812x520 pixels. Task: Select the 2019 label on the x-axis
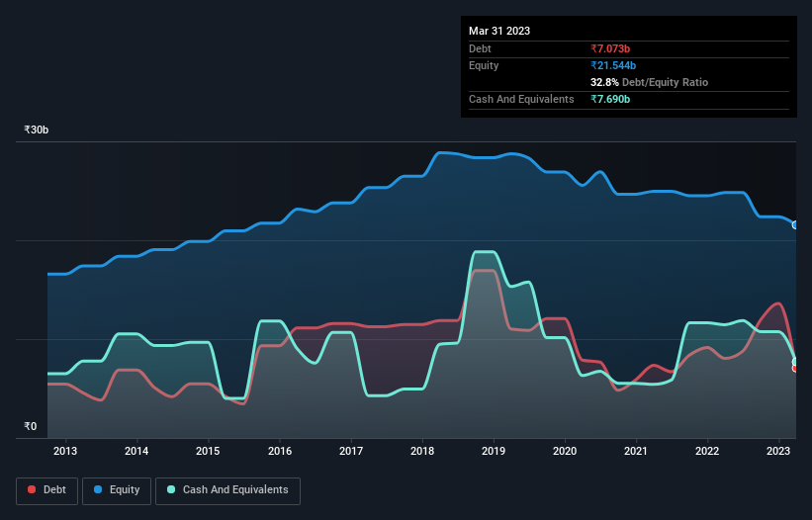(x=494, y=451)
